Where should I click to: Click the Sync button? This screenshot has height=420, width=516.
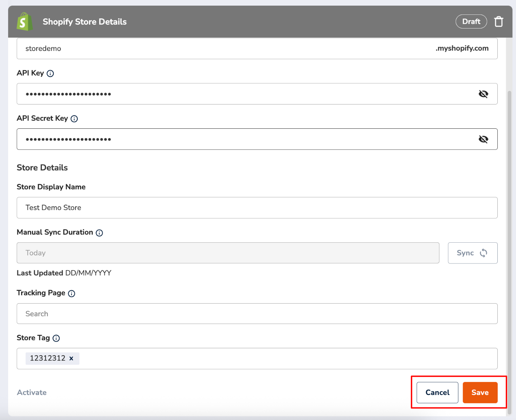point(472,253)
